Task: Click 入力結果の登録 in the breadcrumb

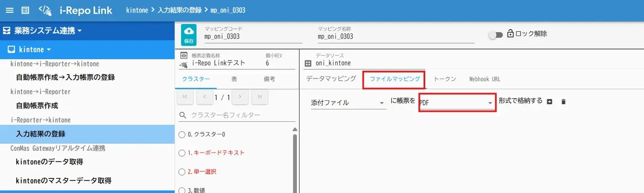Action: point(179,10)
